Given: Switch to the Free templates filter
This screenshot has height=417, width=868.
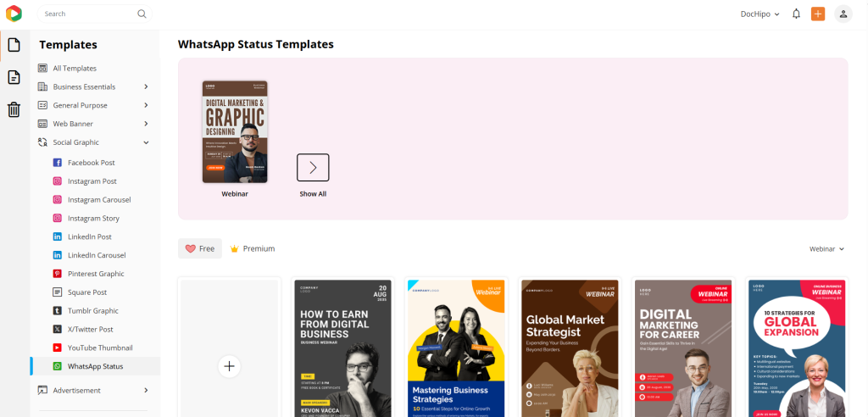Looking at the screenshot, I should [x=200, y=248].
